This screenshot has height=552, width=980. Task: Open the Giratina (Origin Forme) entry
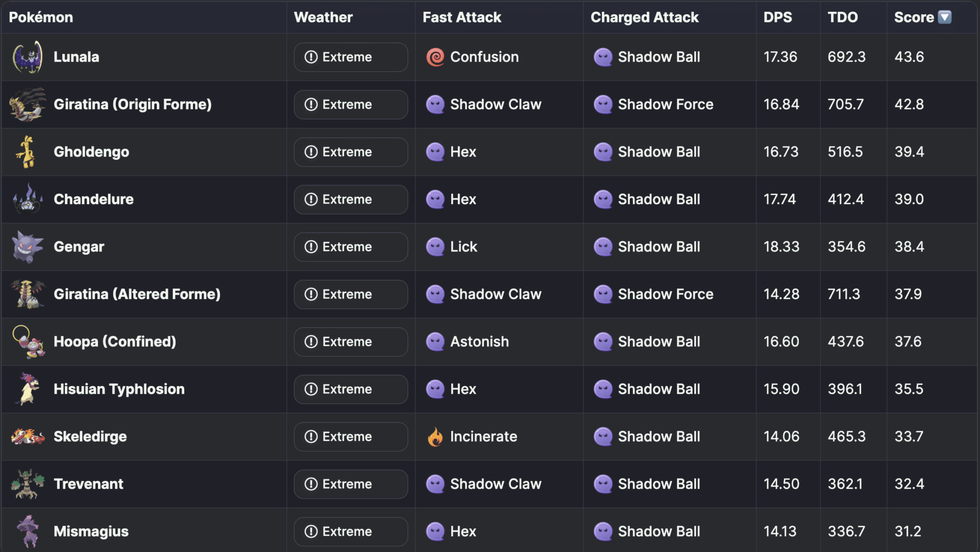pos(132,105)
